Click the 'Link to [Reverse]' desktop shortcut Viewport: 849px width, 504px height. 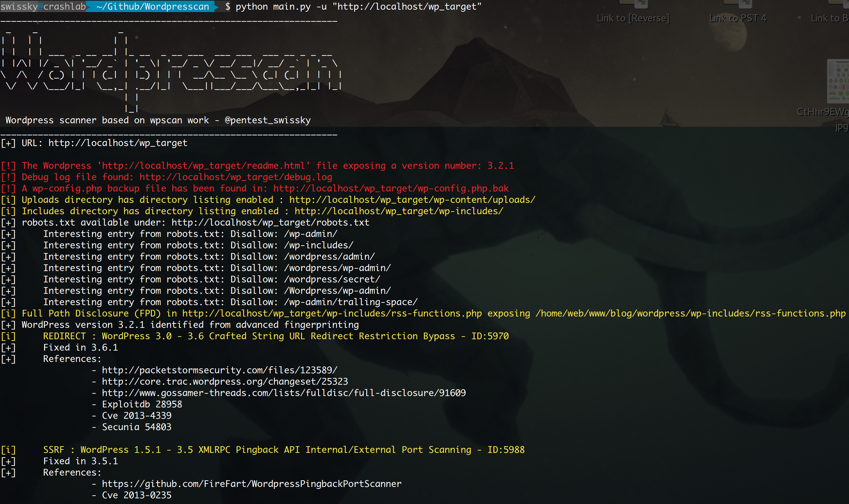coord(633,18)
